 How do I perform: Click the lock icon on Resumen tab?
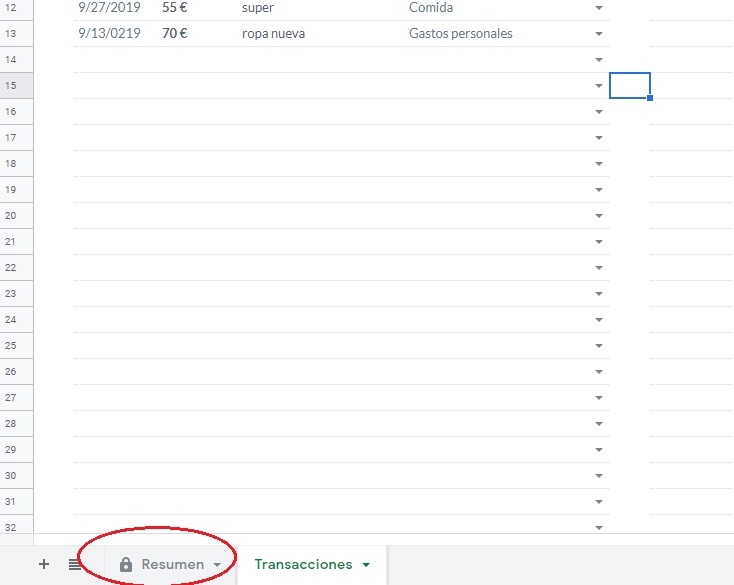click(x=126, y=565)
